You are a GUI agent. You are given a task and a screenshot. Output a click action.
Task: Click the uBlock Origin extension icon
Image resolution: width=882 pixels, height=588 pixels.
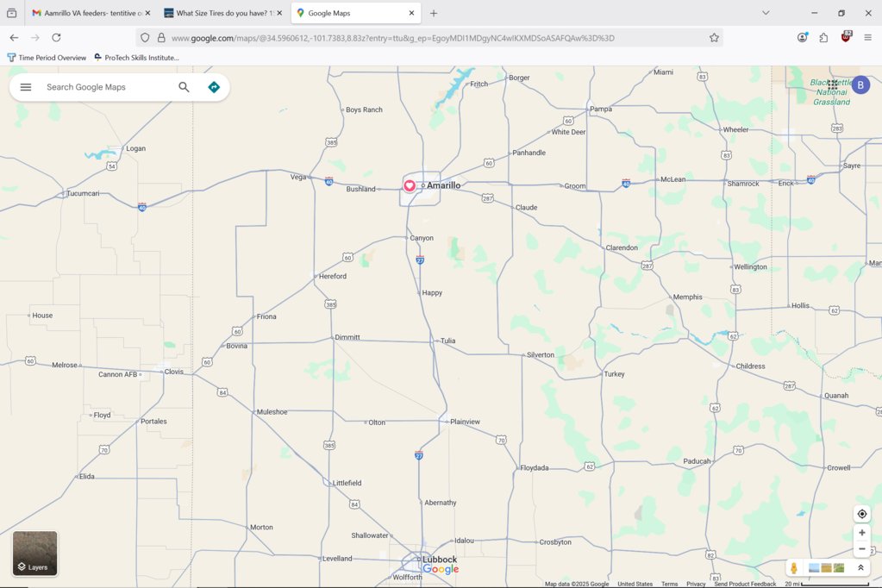point(846,37)
